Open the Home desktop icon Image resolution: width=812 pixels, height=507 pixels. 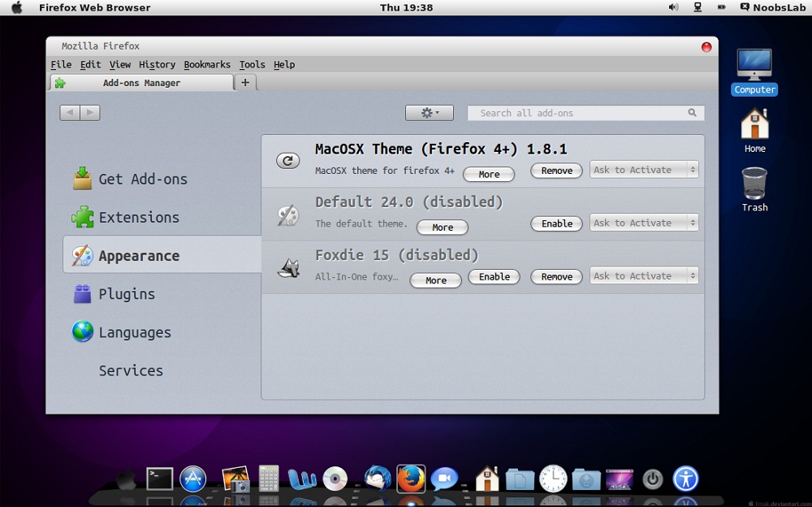pyautogui.click(x=754, y=130)
